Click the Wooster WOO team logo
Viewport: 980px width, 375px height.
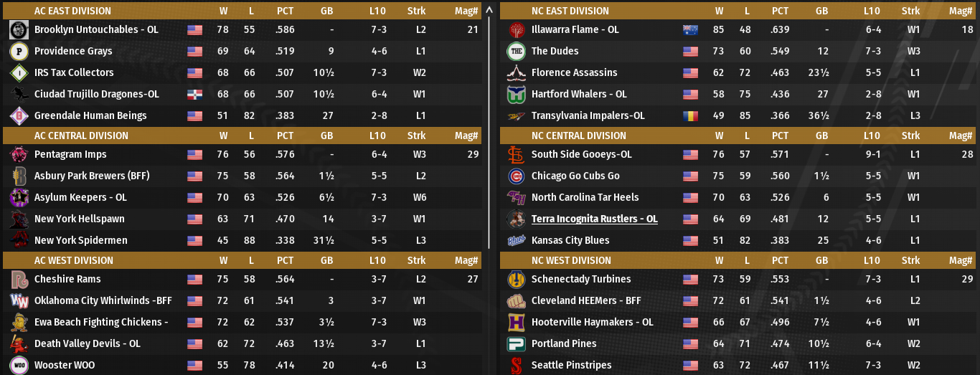click(x=19, y=365)
